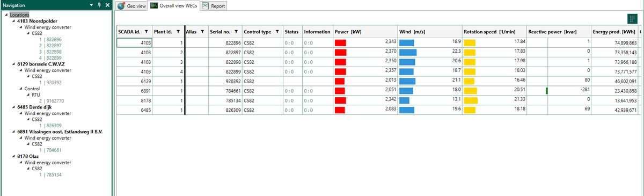The image size is (644, 196).
Task: Open the Navigation panel options dropdown arrow
Action: [x=91, y=4]
